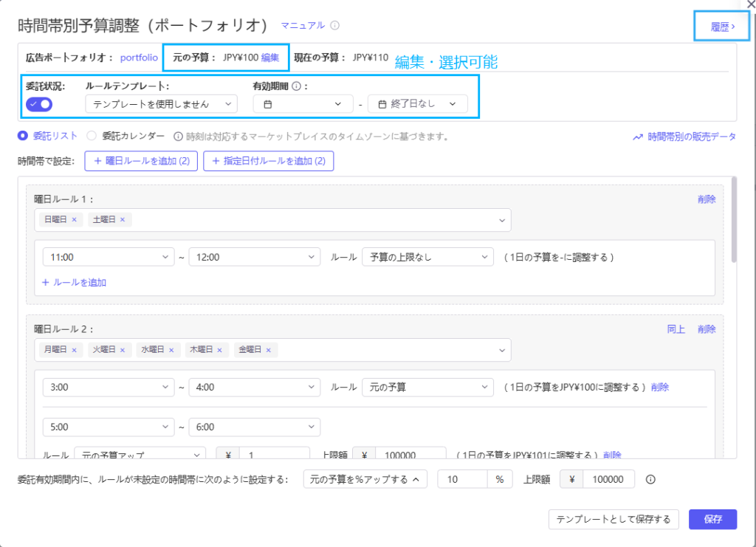Close the dialog with the top-right X
Viewport: 756px width, 547px height.
pyautogui.click(x=751, y=4)
